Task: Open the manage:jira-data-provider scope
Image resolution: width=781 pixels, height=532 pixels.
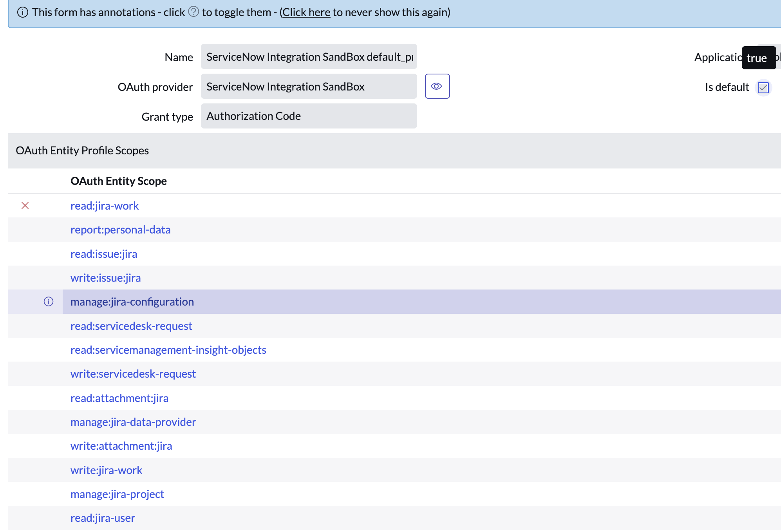Action: 133,422
